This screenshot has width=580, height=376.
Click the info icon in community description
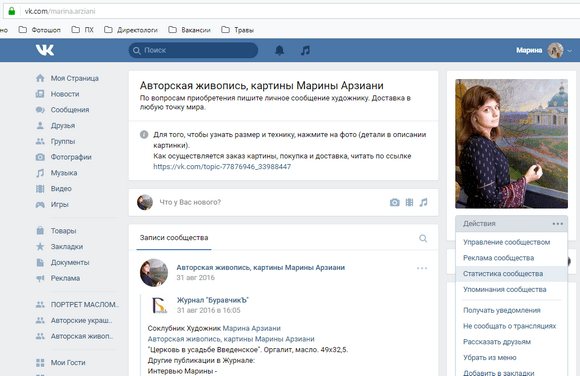pyautogui.click(x=144, y=135)
